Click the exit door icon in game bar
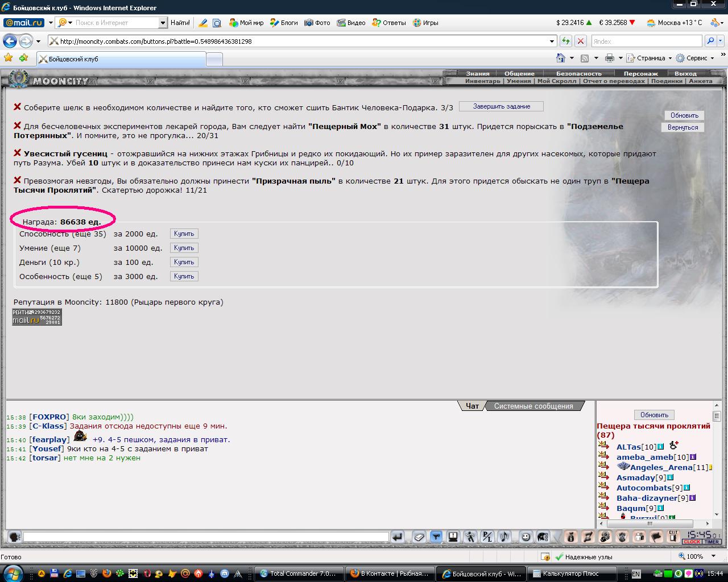The width and height of the screenshot is (728, 582). pyautogui.click(x=673, y=537)
